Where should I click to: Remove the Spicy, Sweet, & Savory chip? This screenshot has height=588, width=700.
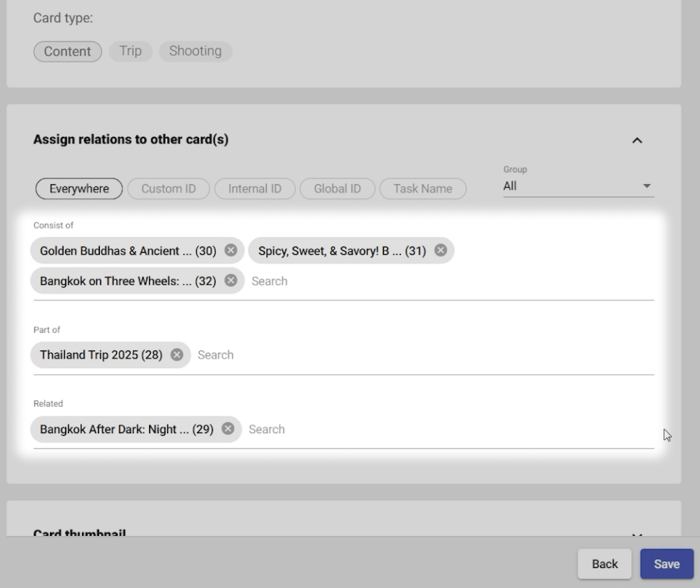440,250
